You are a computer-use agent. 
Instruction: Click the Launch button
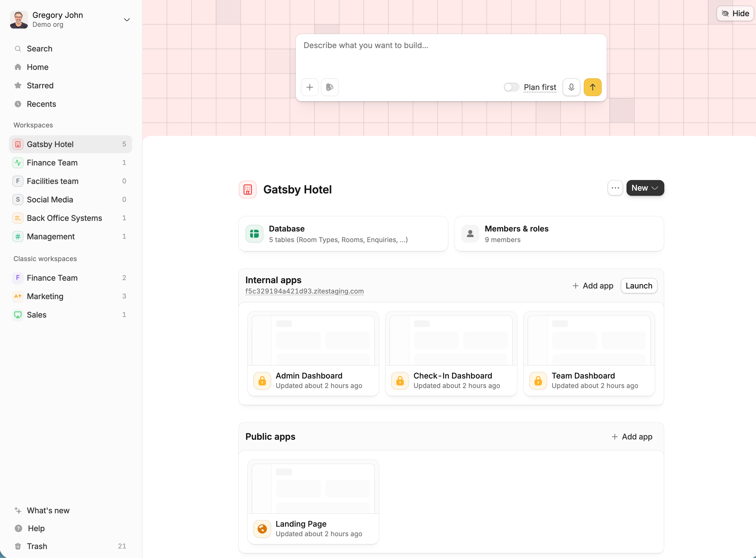click(639, 286)
